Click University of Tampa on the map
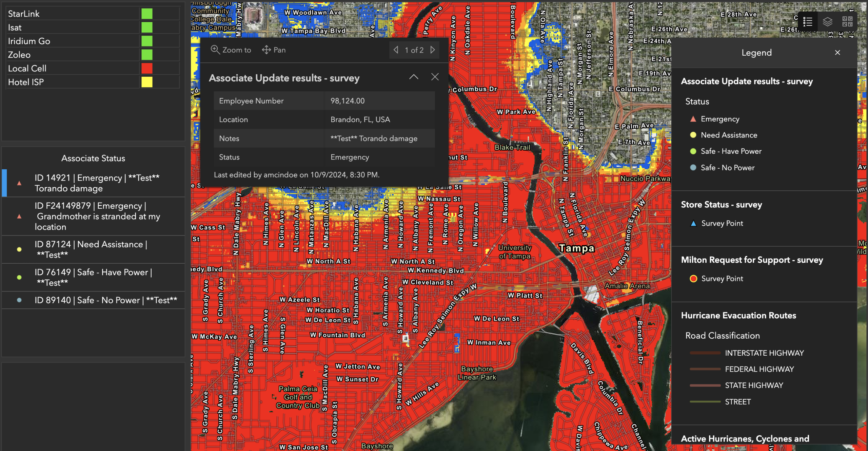This screenshot has height=451, width=868. click(515, 252)
